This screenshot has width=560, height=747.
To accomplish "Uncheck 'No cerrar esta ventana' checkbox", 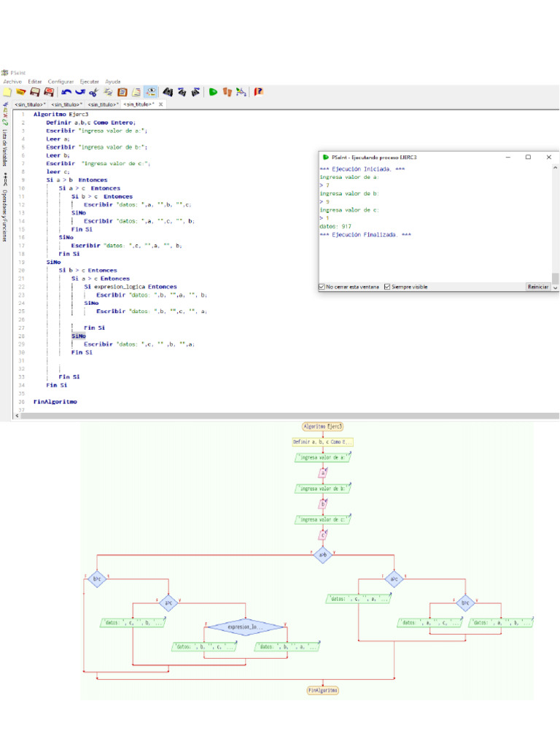I will (322, 287).
